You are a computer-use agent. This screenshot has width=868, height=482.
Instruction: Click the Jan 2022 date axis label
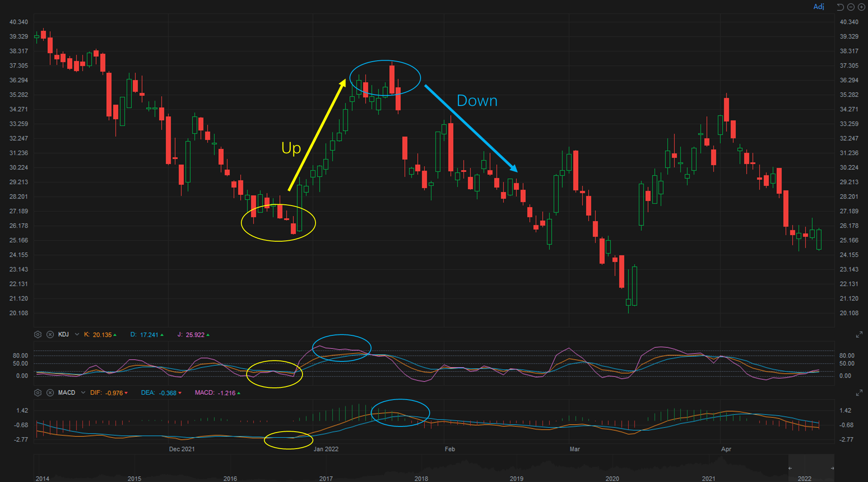tap(326, 449)
